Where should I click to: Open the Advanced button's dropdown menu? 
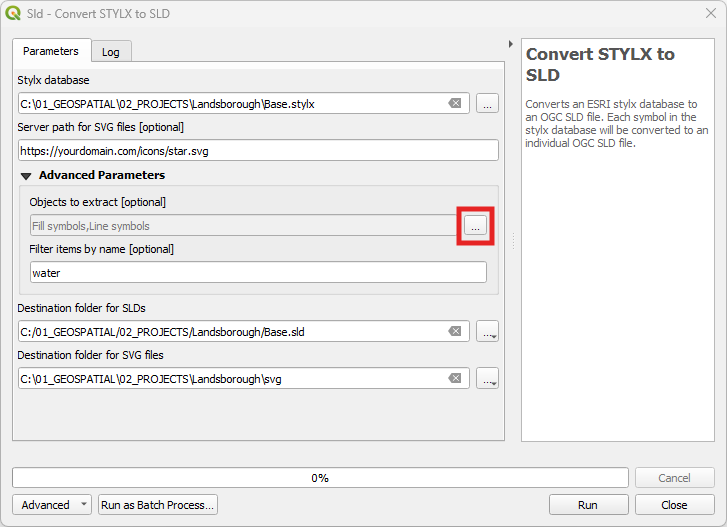click(x=83, y=504)
